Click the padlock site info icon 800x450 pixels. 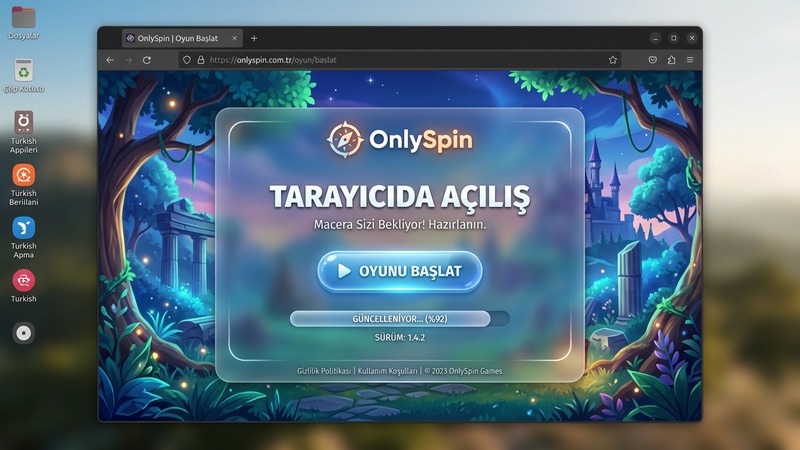pos(201,60)
